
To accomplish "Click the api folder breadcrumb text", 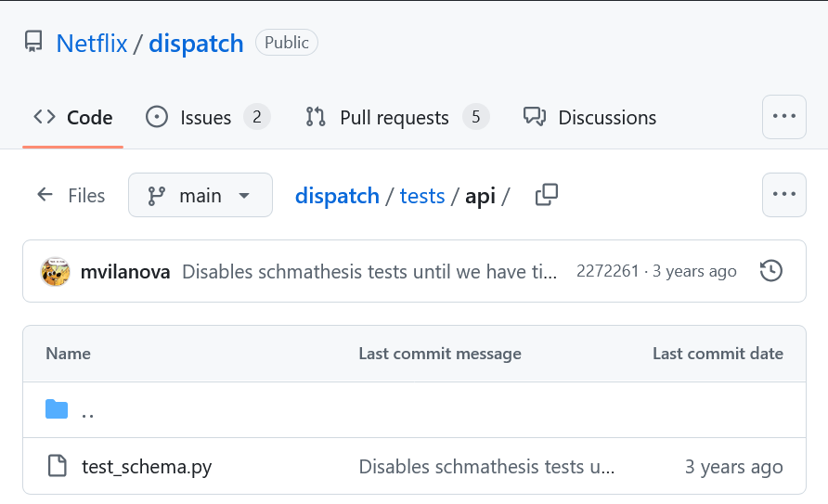I will pyautogui.click(x=480, y=196).
